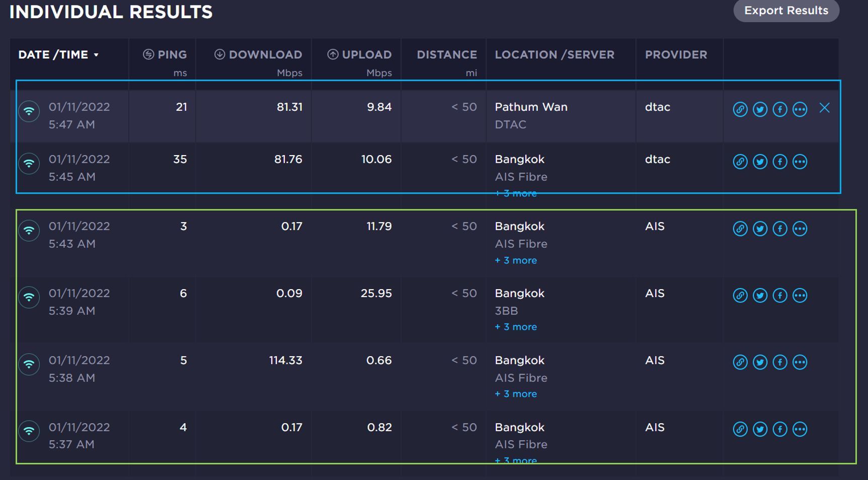Share 5:47 AM result on Facebook
The height and width of the screenshot is (480, 868).
[780, 109]
